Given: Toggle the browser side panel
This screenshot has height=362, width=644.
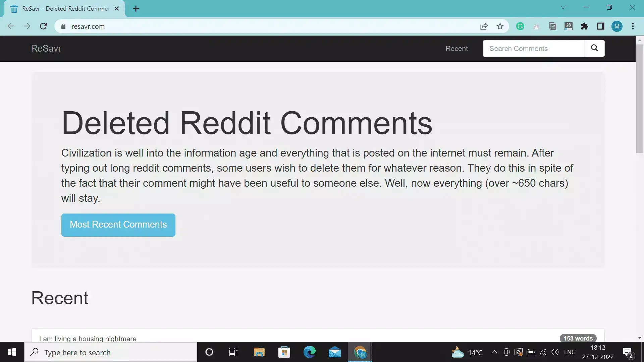Looking at the screenshot, I should pyautogui.click(x=600, y=26).
